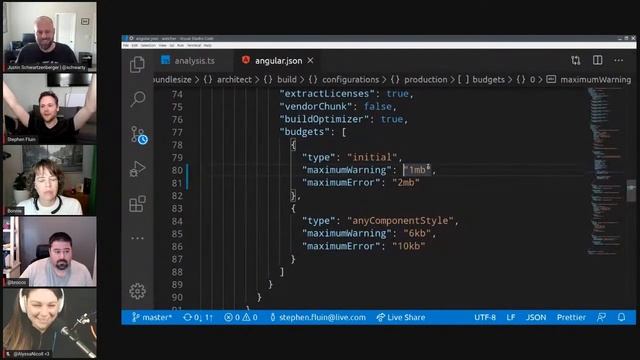Select Stephen Fluin's video tile
640x360 pixels.
click(x=50, y=109)
